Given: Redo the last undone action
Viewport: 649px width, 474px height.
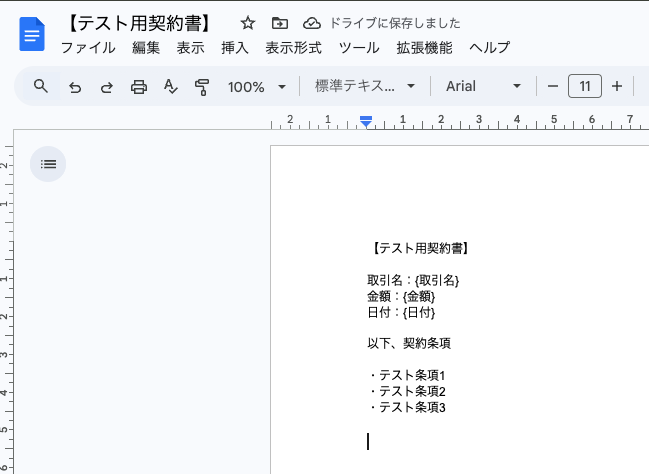Looking at the screenshot, I should point(106,87).
